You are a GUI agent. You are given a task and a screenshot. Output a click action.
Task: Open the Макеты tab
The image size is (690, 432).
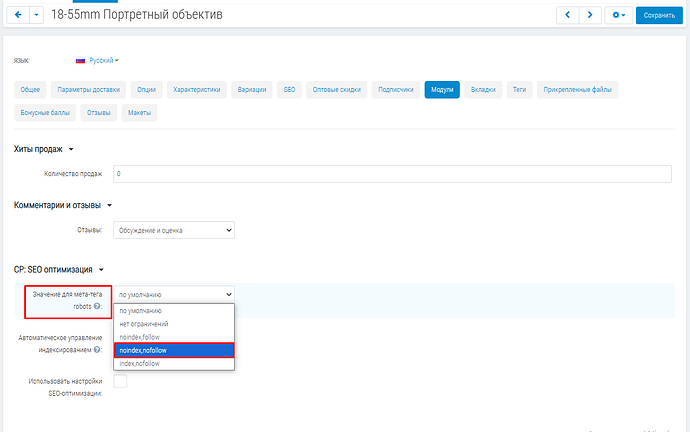(x=139, y=113)
